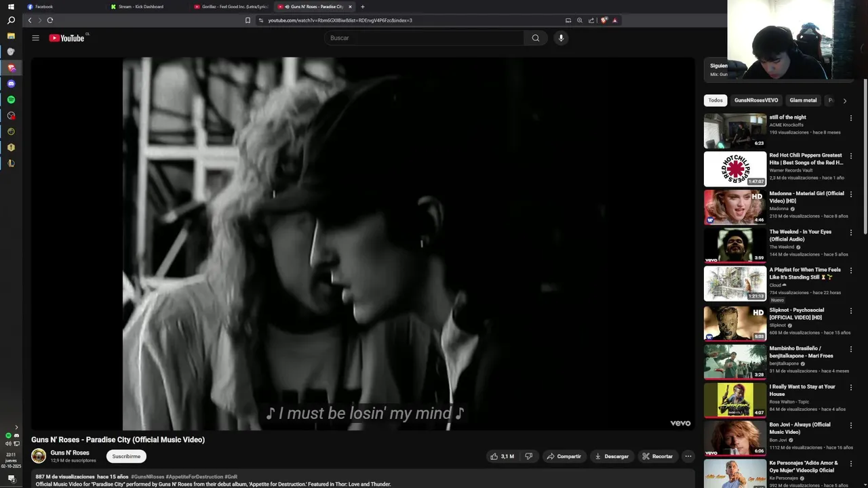Image resolution: width=868 pixels, height=488 pixels.
Task: Open more actions ellipsis below the video
Action: [x=688, y=456]
